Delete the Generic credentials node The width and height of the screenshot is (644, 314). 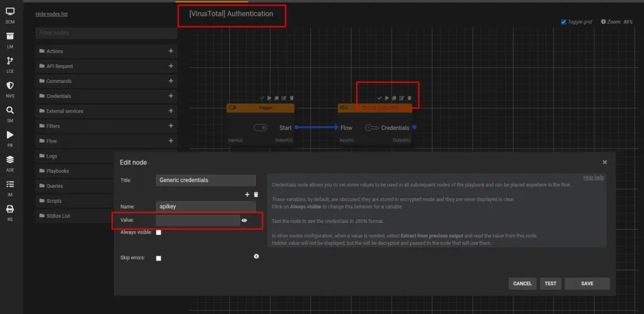[409, 98]
